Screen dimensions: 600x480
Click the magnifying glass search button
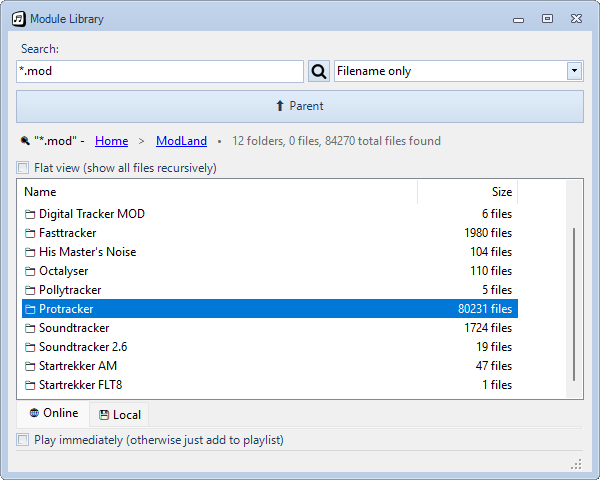319,71
